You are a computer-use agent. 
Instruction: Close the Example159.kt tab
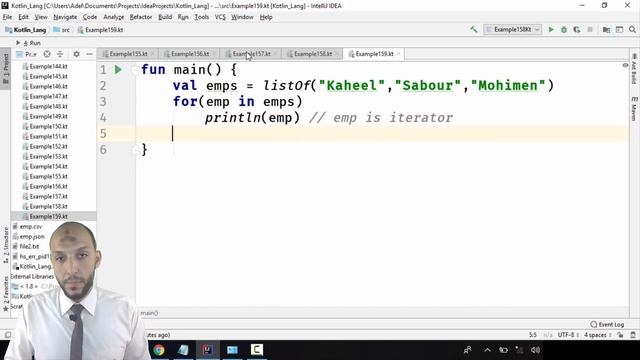(x=398, y=54)
